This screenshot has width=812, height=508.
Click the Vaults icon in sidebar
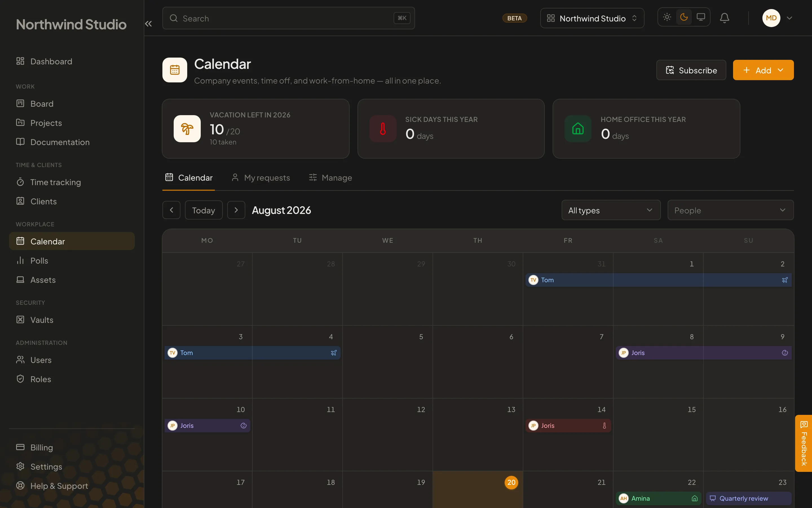(x=21, y=319)
